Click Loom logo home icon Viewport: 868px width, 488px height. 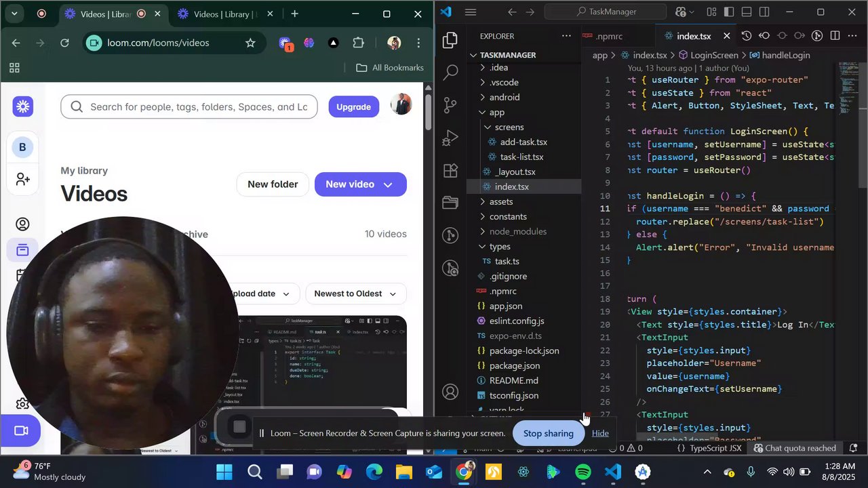click(x=23, y=106)
